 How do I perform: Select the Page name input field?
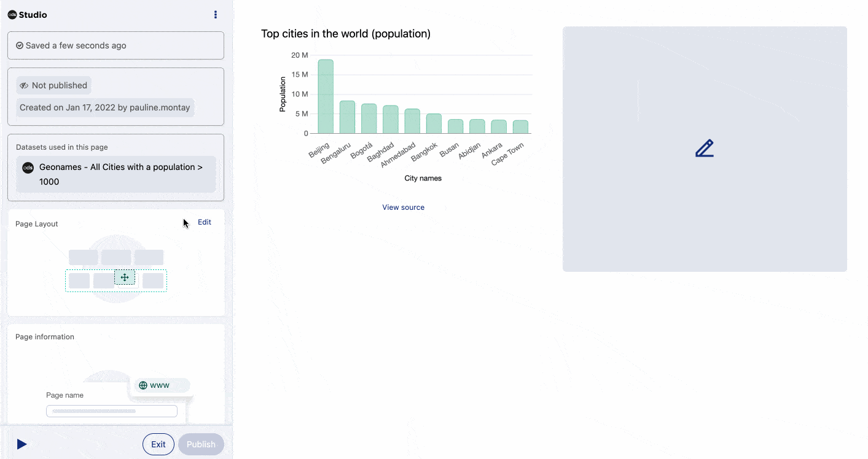tap(111, 411)
